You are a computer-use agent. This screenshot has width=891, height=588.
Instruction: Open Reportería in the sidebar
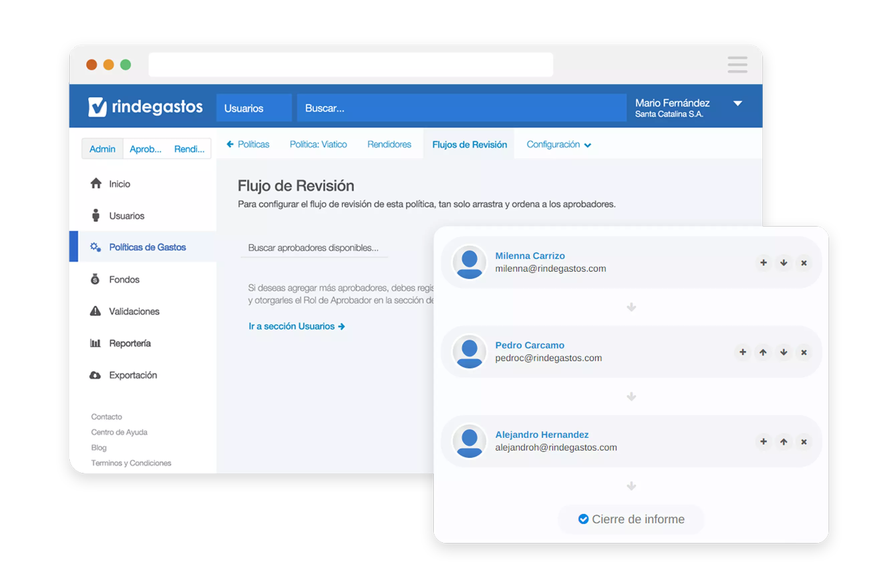tap(130, 343)
